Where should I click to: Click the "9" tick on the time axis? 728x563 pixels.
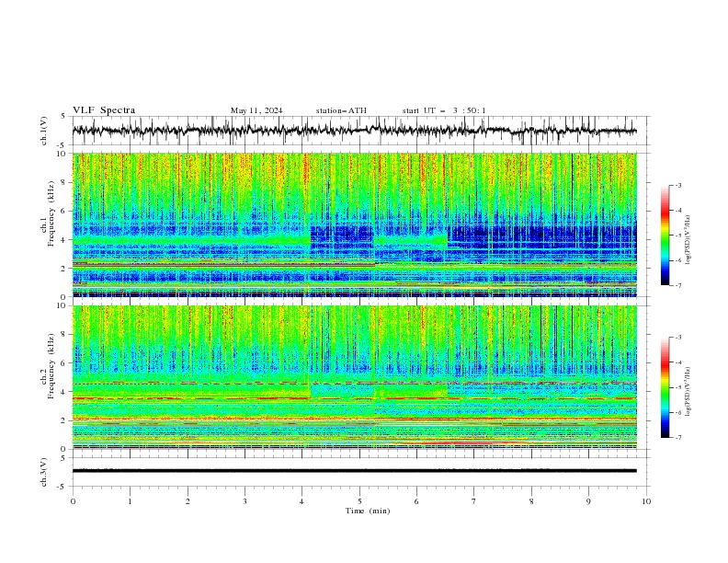pos(588,501)
